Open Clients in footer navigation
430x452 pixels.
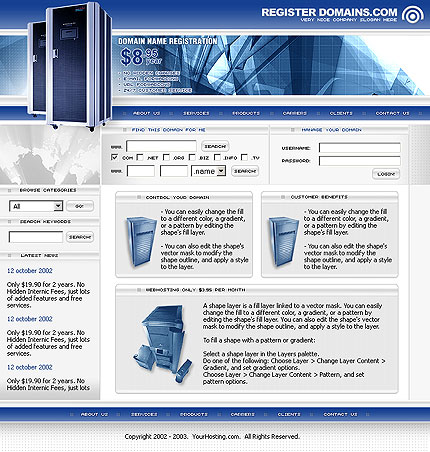tap(289, 414)
